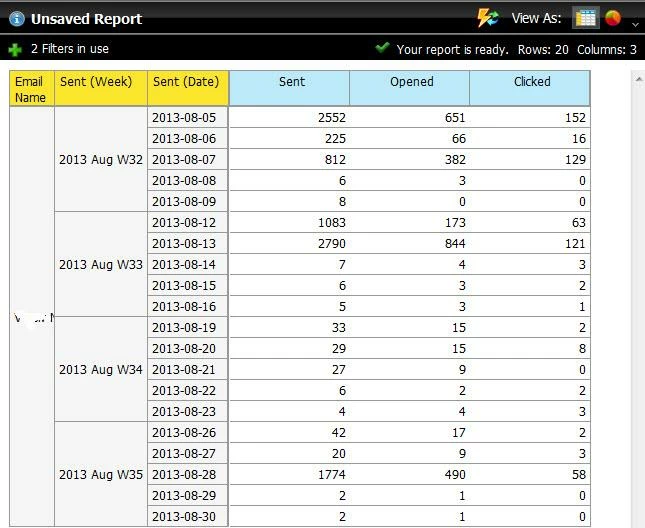Select date 2013-08-19 row header

188,327
